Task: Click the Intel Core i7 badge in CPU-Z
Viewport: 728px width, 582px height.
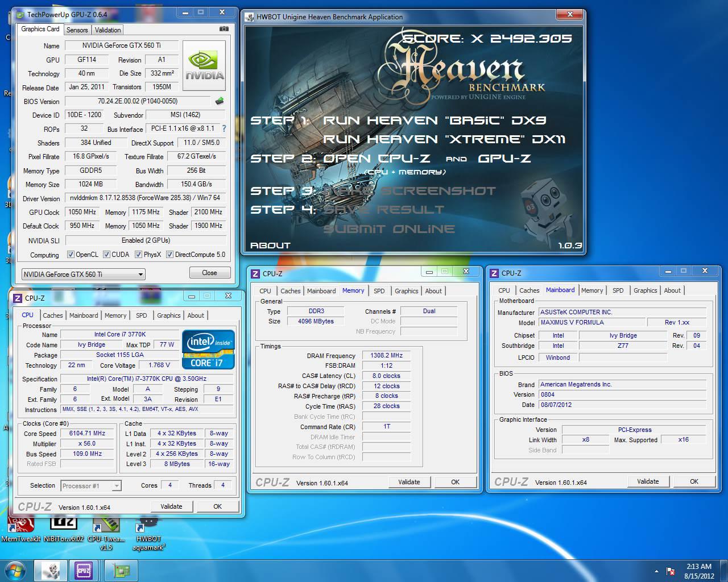Action: (x=208, y=350)
